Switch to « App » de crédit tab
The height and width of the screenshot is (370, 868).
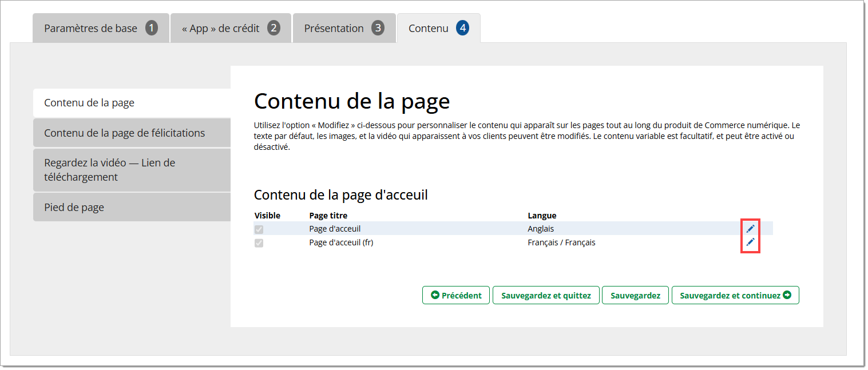click(231, 28)
